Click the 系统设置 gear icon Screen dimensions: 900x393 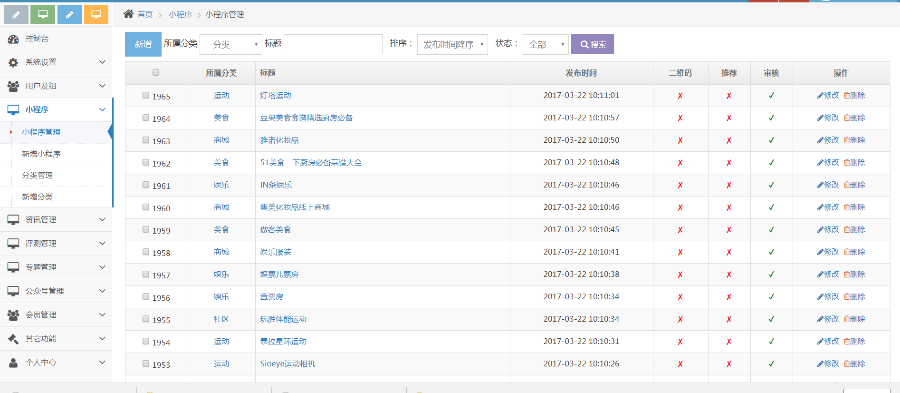point(13,62)
